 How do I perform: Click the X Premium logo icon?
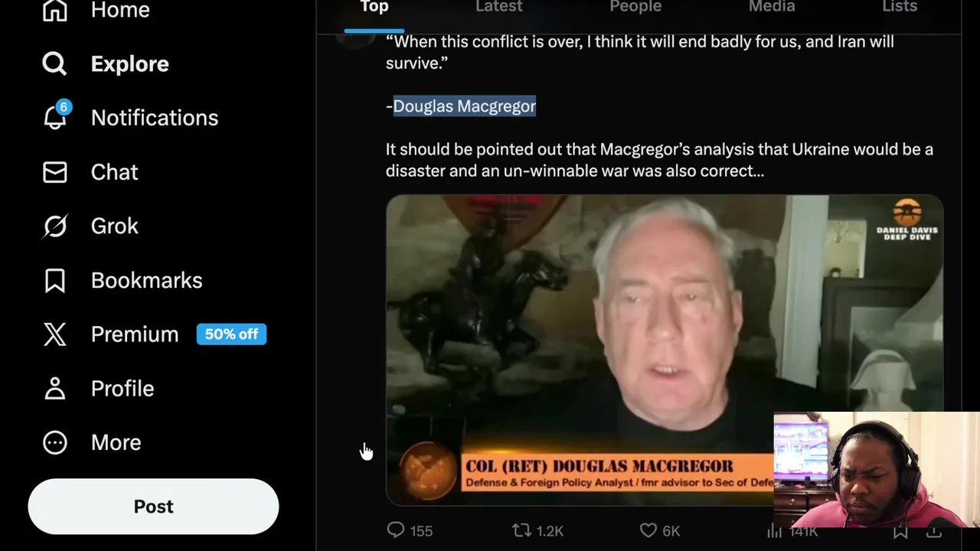tap(54, 334)
